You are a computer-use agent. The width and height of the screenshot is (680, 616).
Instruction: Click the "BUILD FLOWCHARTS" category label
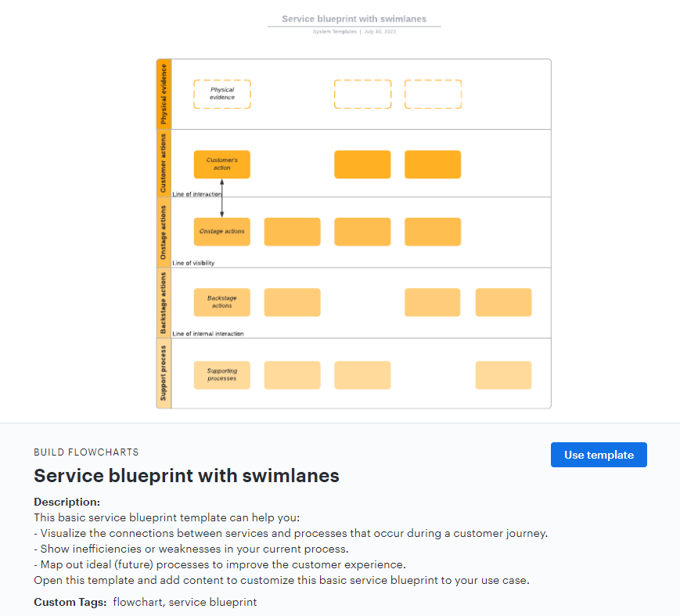(x=86, y=452)
